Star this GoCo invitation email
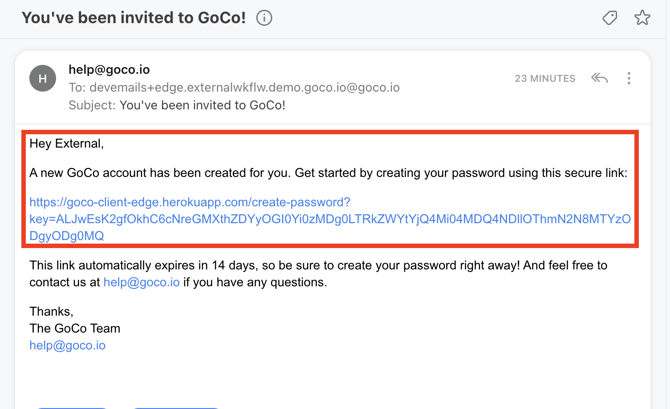This screenshot has height=409, width=670. pyautogui.click(x=642, y=18)
